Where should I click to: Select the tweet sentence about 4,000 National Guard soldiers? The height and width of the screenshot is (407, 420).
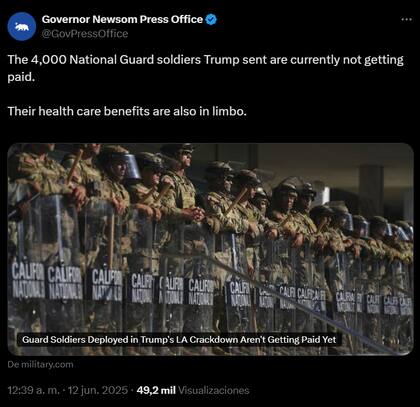coord(206,68)
